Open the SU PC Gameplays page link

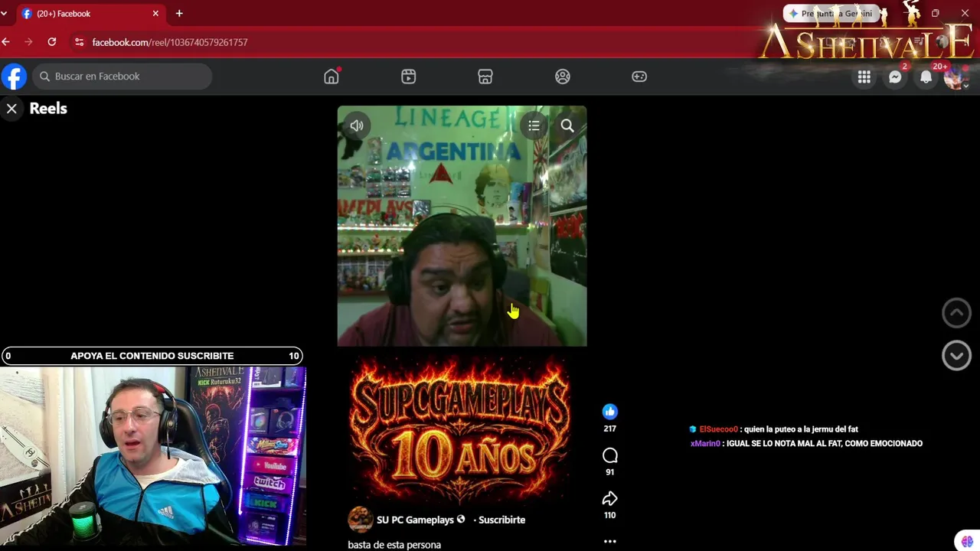click(415, 520)
